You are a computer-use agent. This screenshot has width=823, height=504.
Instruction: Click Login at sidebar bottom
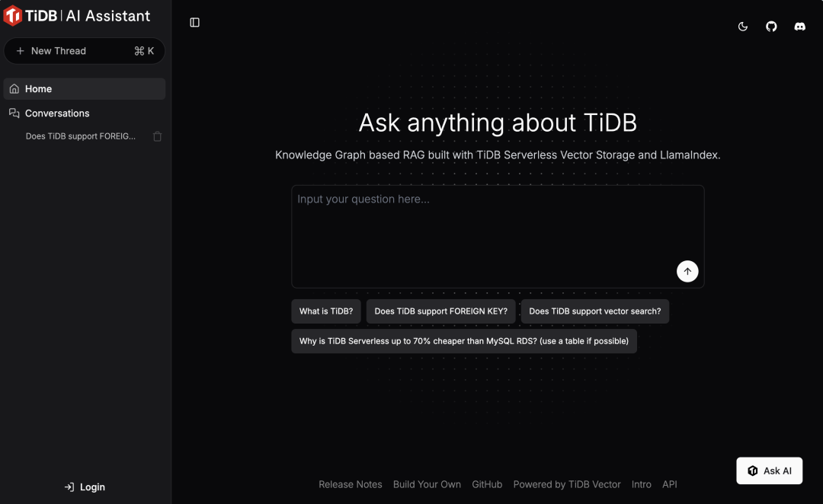tap(85, 487)
